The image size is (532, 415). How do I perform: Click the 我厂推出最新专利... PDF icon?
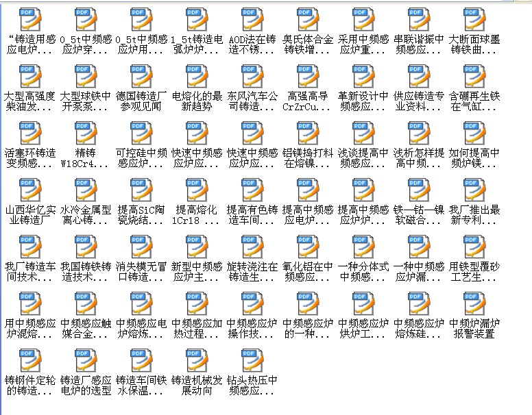(x=474, y=190)
